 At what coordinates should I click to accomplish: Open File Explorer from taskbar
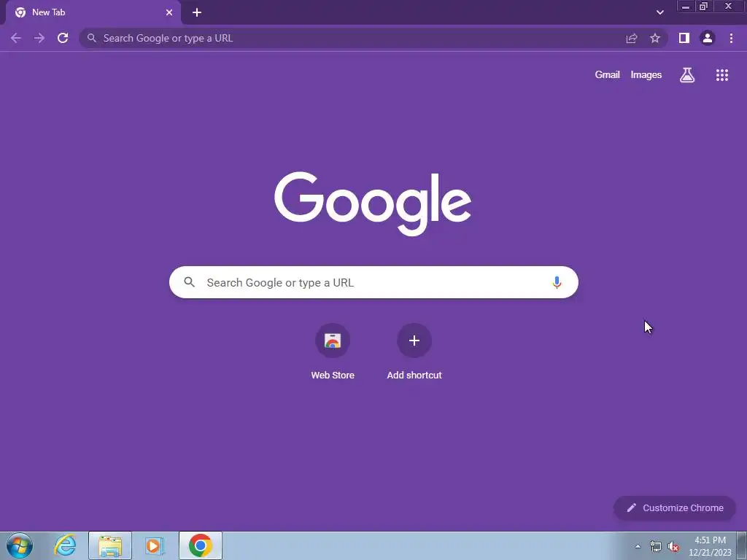(x=110, y=545)
